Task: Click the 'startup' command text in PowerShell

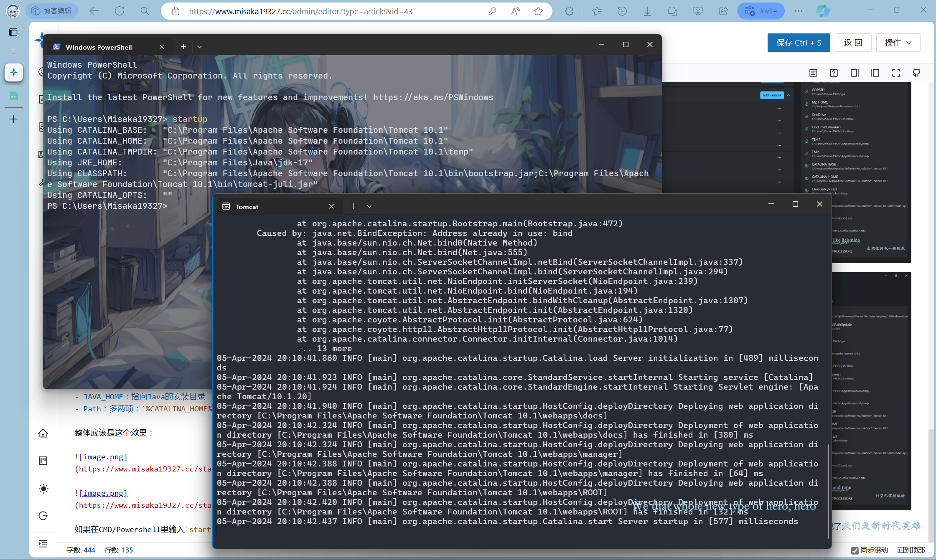Action: point(190,119)
